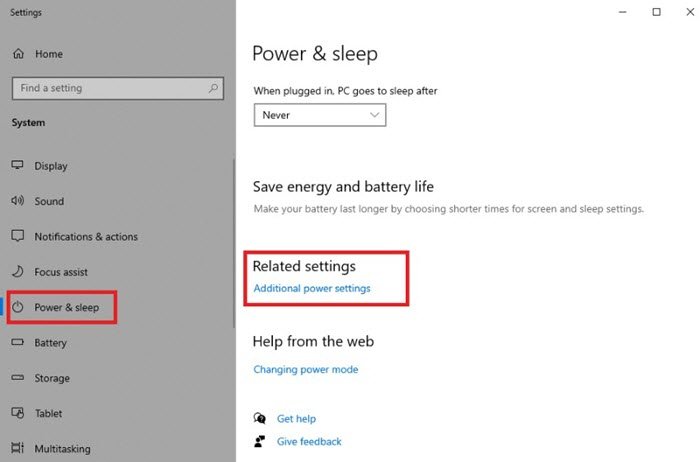Open the sleep time 'Never' dropdown
This screenshot has width=700, height=462.
pyautogui.click(x=320, y=116)
